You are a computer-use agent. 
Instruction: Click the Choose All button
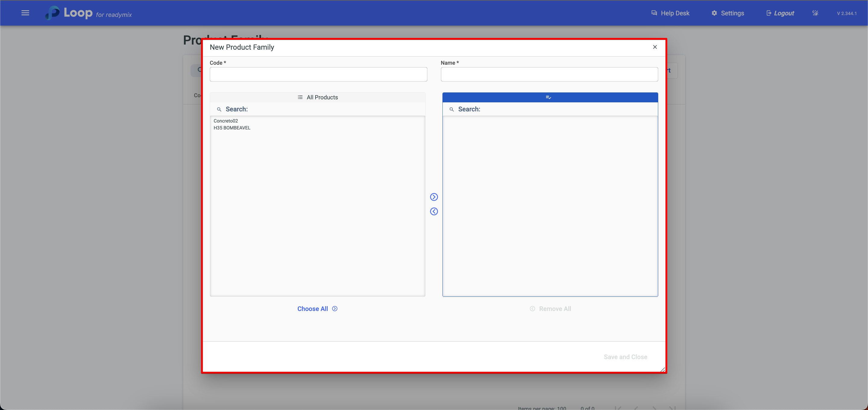(317, 309)
